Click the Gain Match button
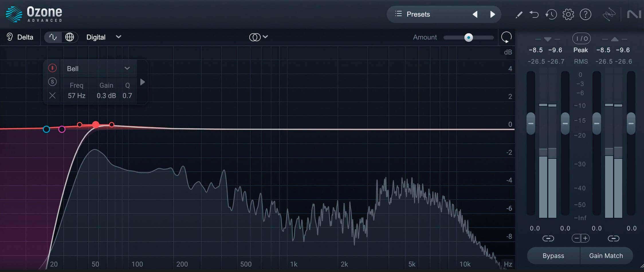 (606, 256)
